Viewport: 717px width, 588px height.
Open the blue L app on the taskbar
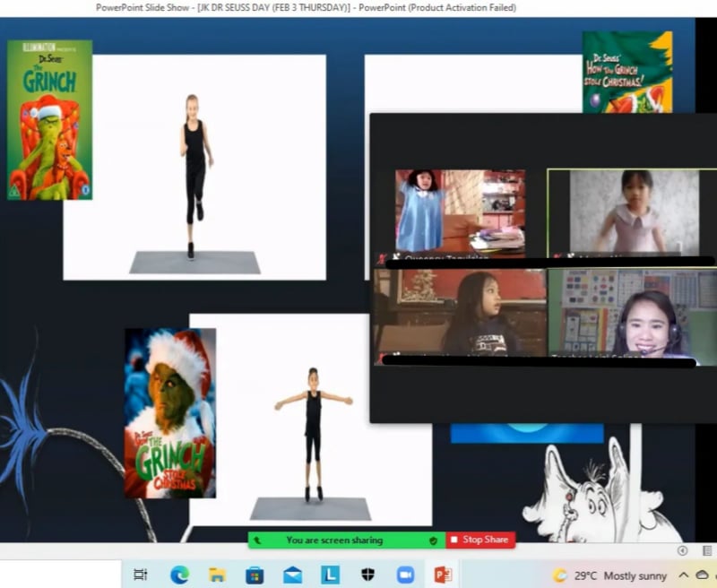330,575
